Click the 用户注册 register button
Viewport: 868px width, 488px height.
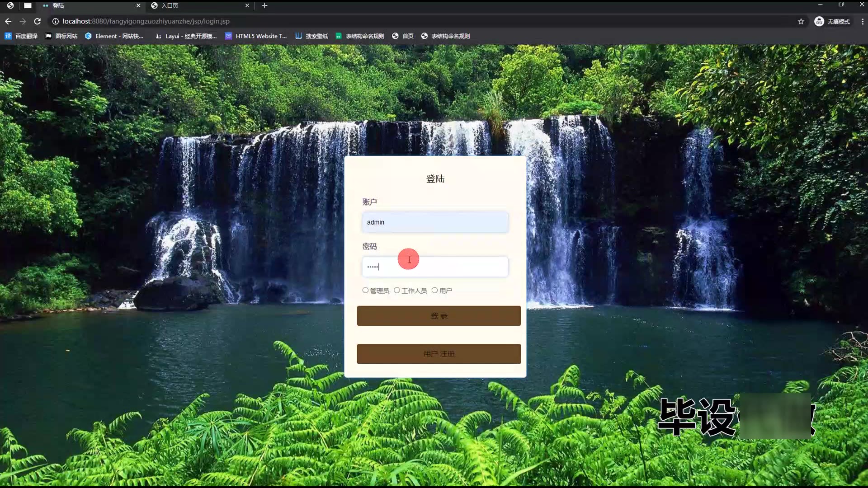439,354
